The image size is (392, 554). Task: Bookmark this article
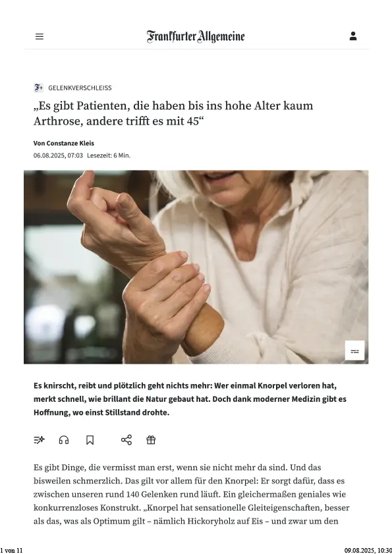90,440
